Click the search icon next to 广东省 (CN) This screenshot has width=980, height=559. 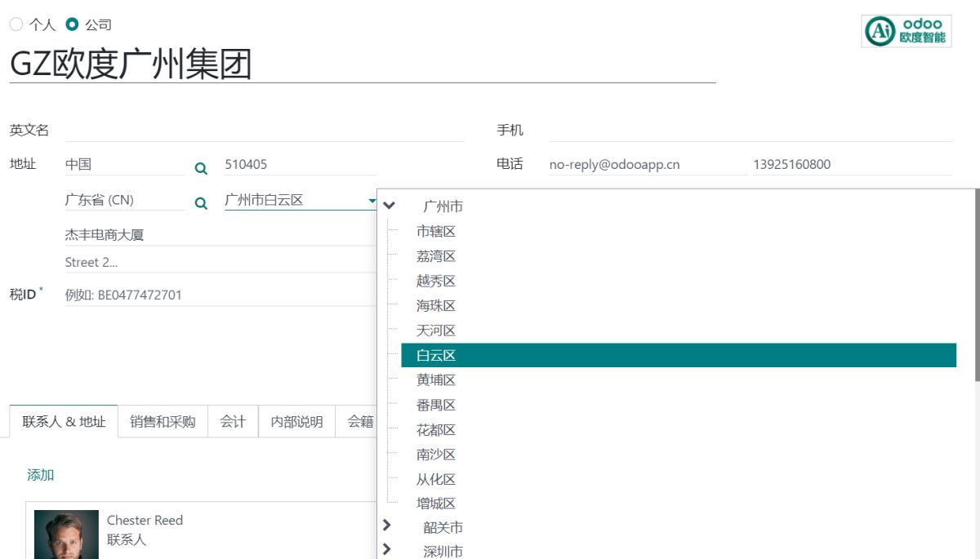pyautogui.click(x=201, y=203)
